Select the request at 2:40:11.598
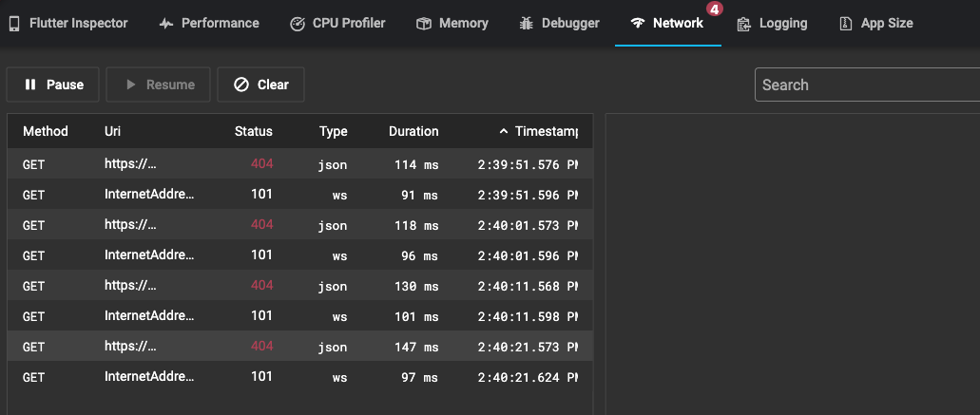This screenshot has height=415, width=980. tap(300, 316)
